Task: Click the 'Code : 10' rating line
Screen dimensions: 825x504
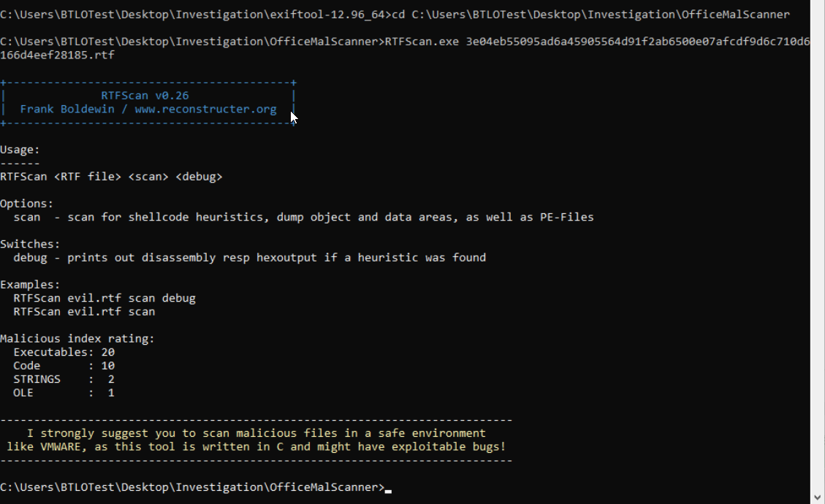Action: (64, 366)
